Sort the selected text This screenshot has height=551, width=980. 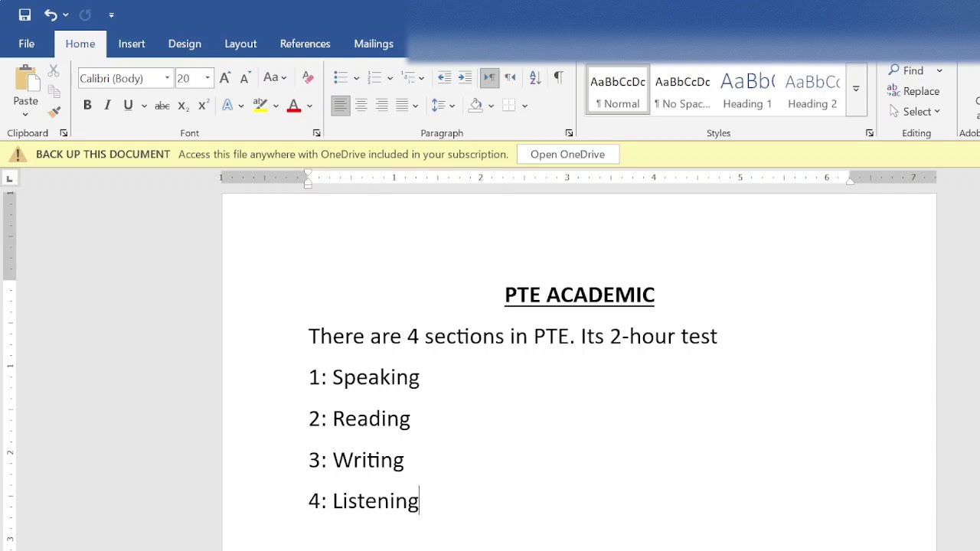[535, 78]
